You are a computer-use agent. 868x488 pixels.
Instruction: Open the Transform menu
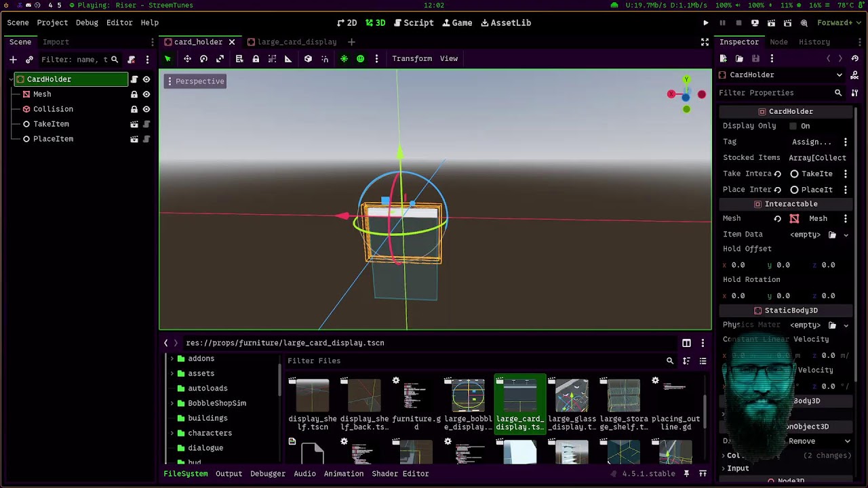(412, 59)
